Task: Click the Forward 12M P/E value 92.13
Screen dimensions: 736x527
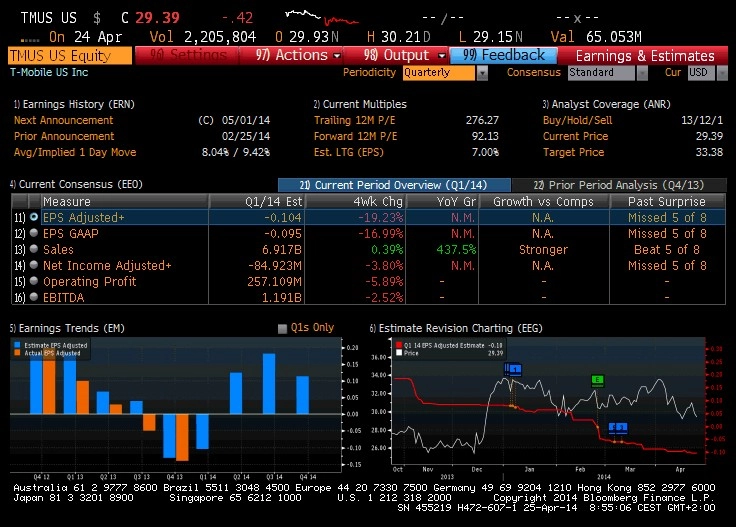Action: [x=485, y=136]
